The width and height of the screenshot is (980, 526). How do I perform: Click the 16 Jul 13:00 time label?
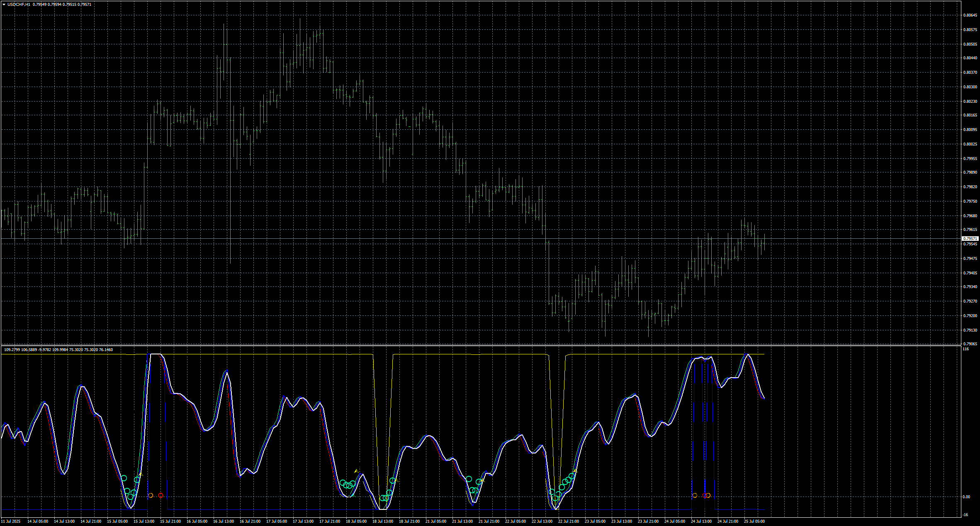[x=224, y=521]
